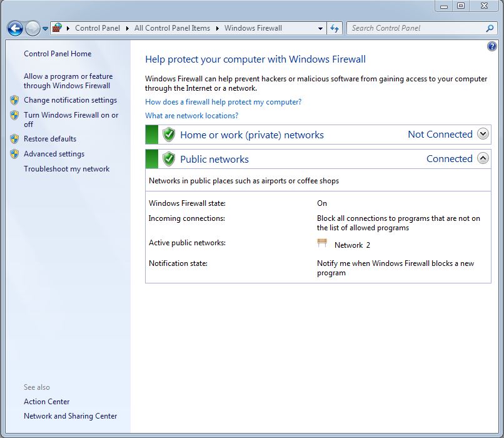Click Home or work (private) networks heading
The image size is (504, 438).
pyautogui.click(x=251, y=135)
